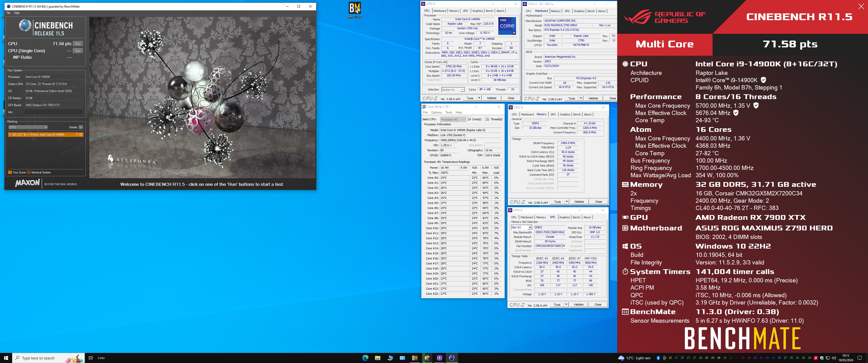Open the Tools dropdown arrow in CPU-Z Mainboard window

[581, 98]
